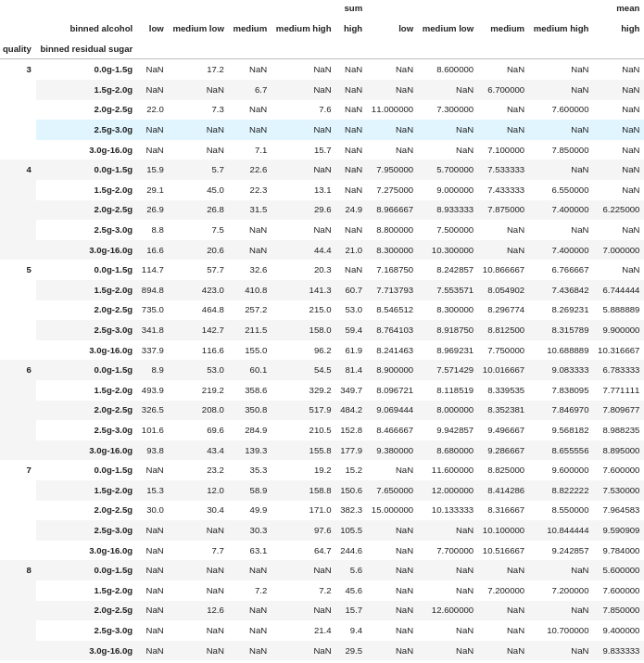Click the cell showing 382.3
The width and height of the screenshot is (644, 663).
point(351,510)
